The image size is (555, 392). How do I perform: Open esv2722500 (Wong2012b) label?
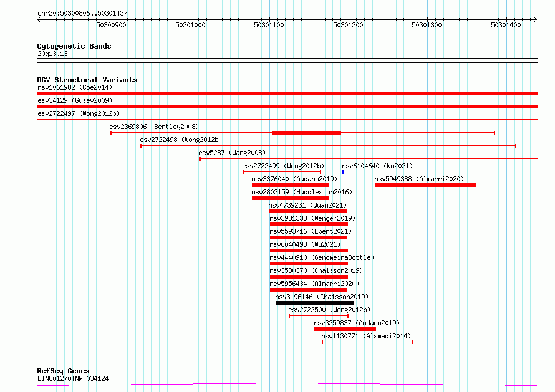point(329,310)
